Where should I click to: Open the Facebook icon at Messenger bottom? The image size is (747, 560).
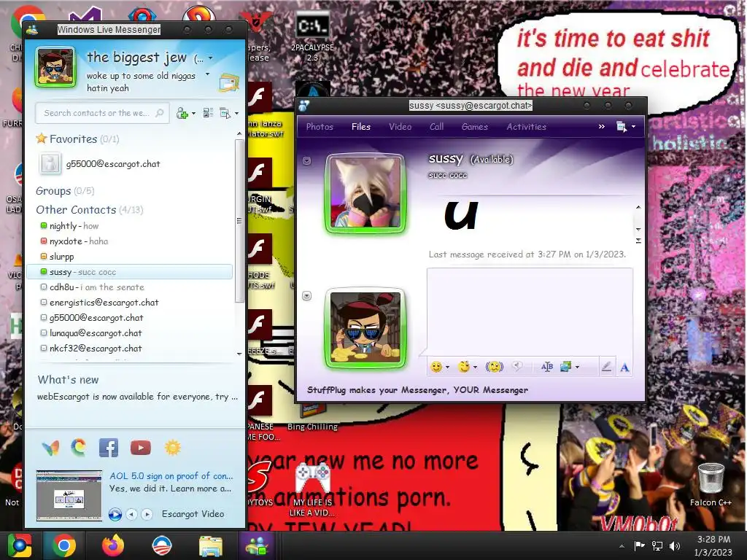[x=109, y=448]
